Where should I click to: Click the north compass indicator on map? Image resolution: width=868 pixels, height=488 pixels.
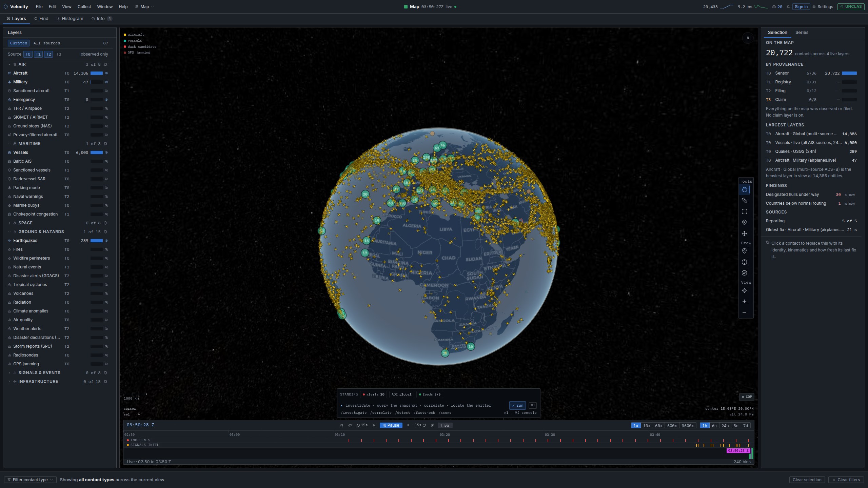[x=748, y=38]
